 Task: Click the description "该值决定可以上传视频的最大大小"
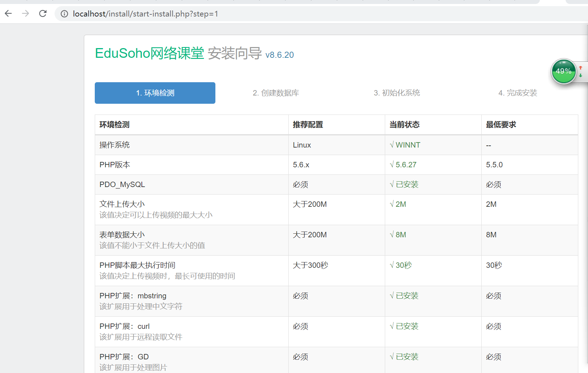point(156,215)
